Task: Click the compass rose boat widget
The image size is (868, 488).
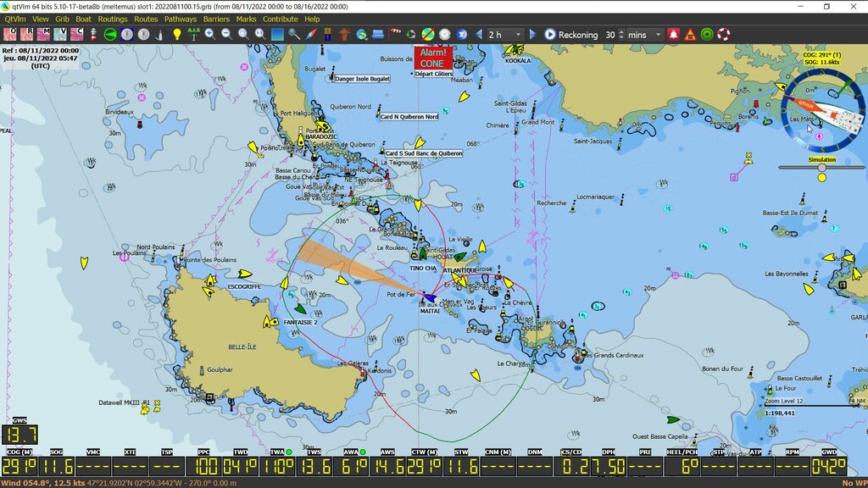Action: coord(822,111)
